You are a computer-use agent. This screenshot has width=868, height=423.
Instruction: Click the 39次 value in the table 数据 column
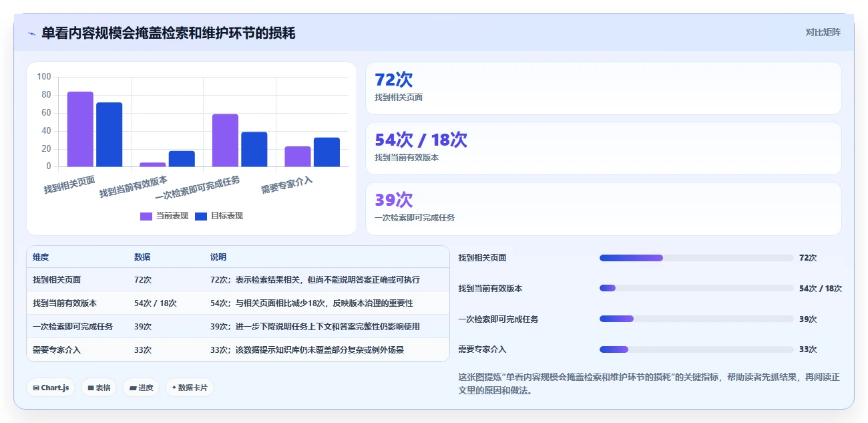tap(143, 327)
